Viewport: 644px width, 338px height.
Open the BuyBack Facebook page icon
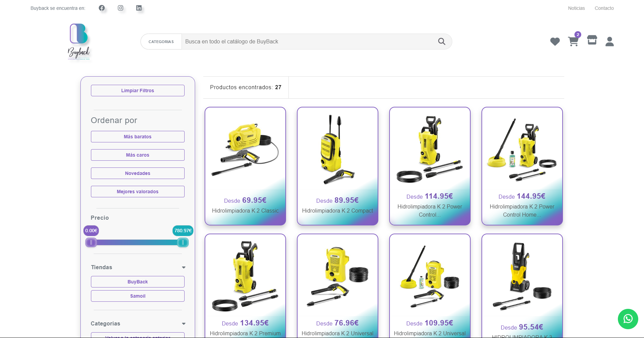pyautogui.click(x=101, y=8)
